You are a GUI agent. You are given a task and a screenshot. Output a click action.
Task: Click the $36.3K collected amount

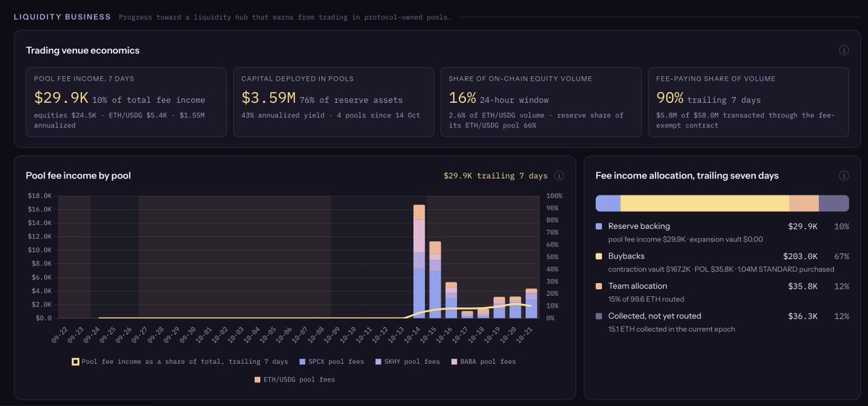(x=803, y=316)
